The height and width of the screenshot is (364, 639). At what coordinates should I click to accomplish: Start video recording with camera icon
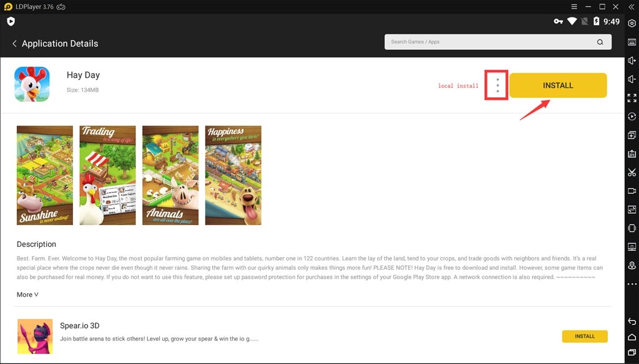(x=632, y=191)
